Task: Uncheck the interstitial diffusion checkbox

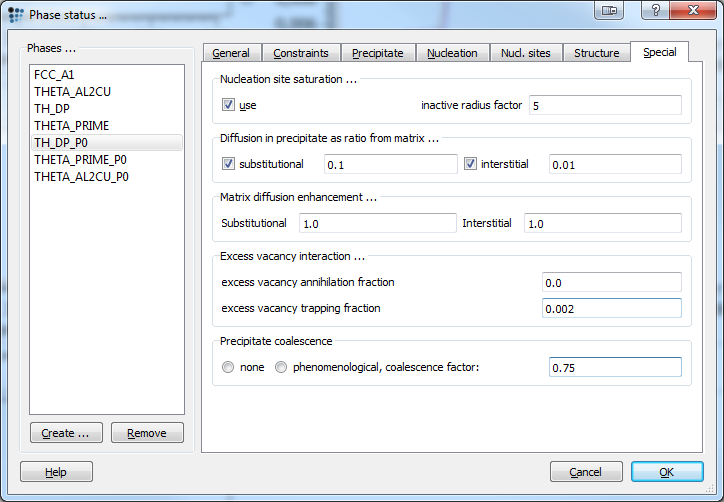Action: pos(471,164)
